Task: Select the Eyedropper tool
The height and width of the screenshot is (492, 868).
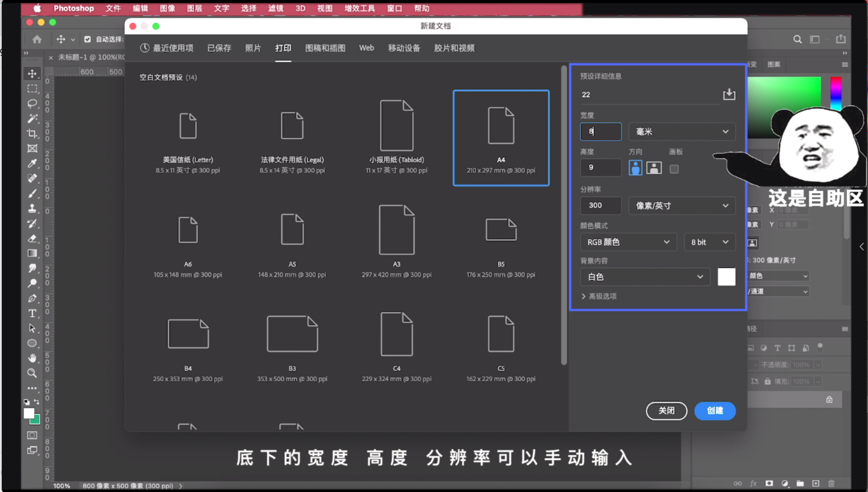Action: (x=32, y=163)
